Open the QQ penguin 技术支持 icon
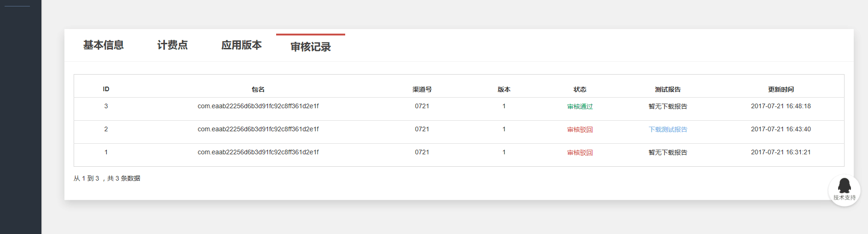The image size is (868, 234). (844, 190)
